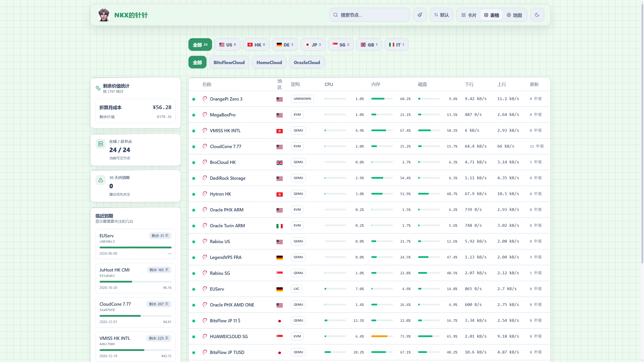Switch to 卡片 card view

469,15
